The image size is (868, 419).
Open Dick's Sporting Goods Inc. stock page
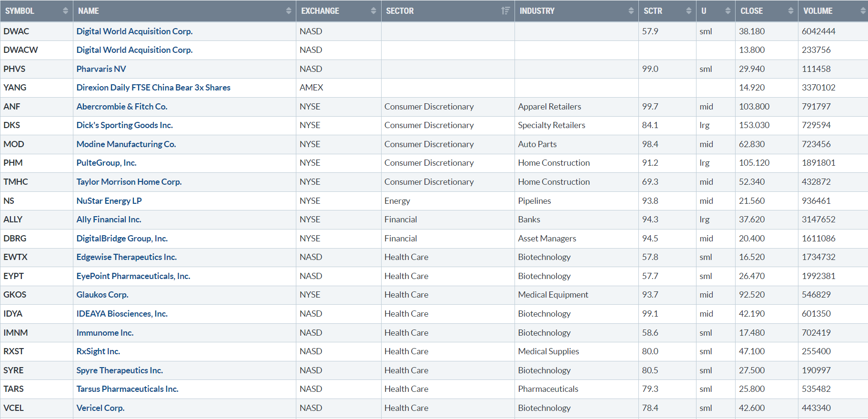(124, 125)
